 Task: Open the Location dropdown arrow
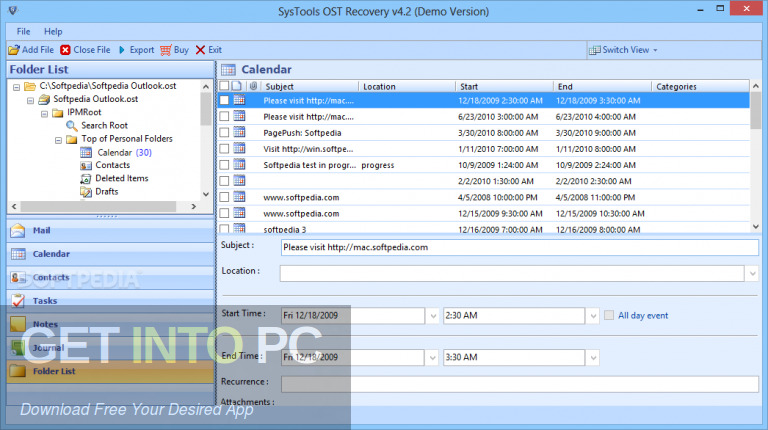(x=752, y=273)
